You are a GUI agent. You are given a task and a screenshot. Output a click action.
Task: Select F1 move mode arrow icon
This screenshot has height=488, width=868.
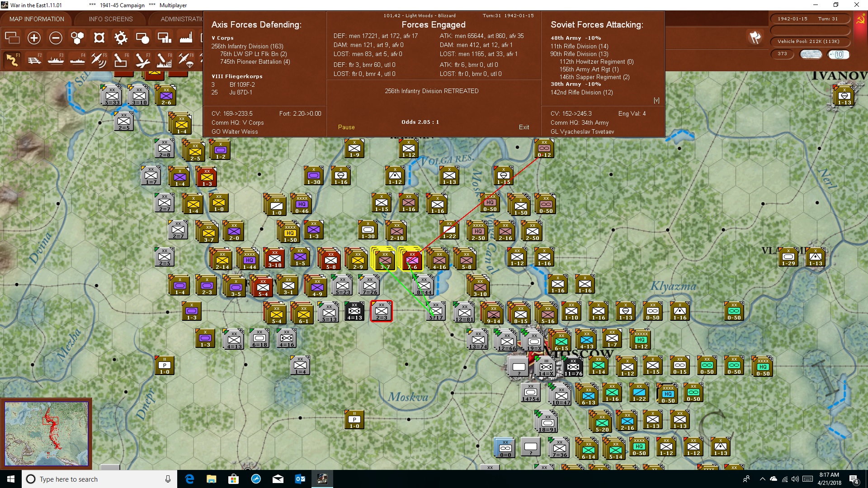12,60
